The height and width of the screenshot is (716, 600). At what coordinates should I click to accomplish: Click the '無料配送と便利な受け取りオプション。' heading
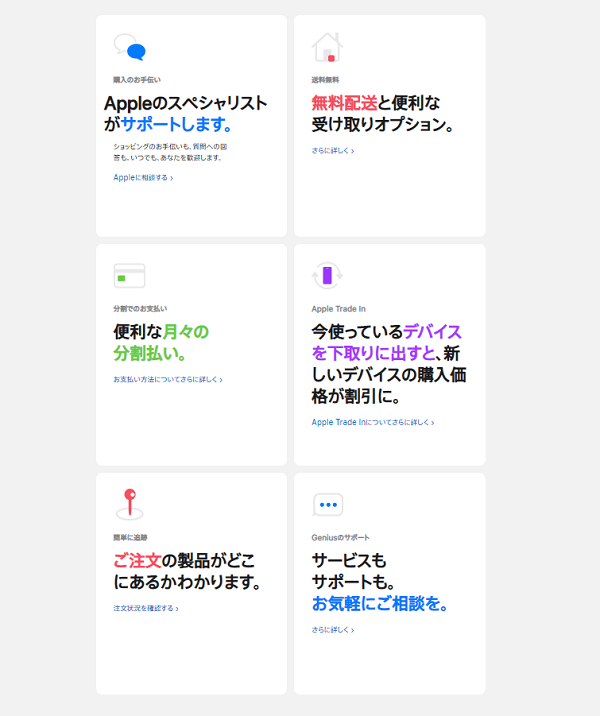tap(382, 114)
